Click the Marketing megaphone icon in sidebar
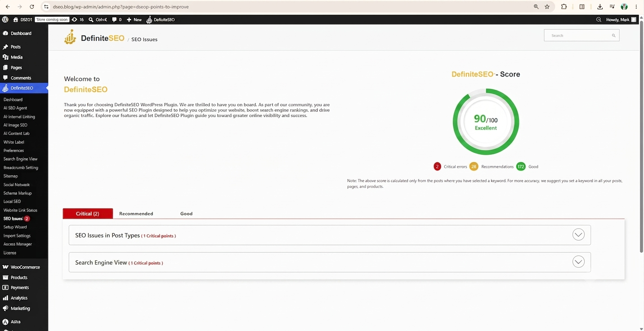 pyautogui.click(x=5, y=309)
